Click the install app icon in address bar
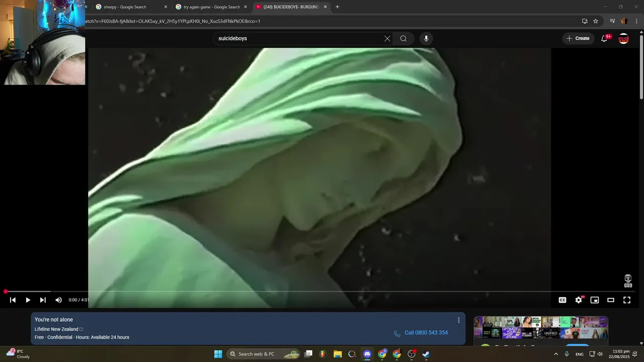The width and height of the screenshot is (644, 362). coord(585,21)
